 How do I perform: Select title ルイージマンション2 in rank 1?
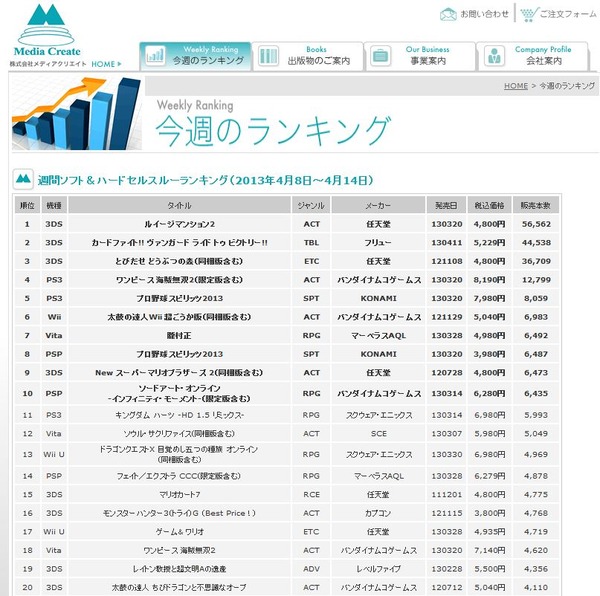pos(179,224)
